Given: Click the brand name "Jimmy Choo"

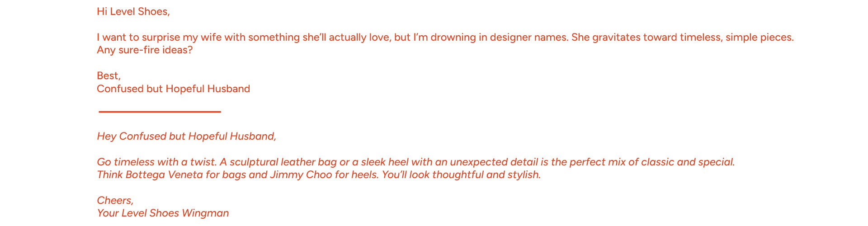Looking at the screenshot, I should coord(301,175).
